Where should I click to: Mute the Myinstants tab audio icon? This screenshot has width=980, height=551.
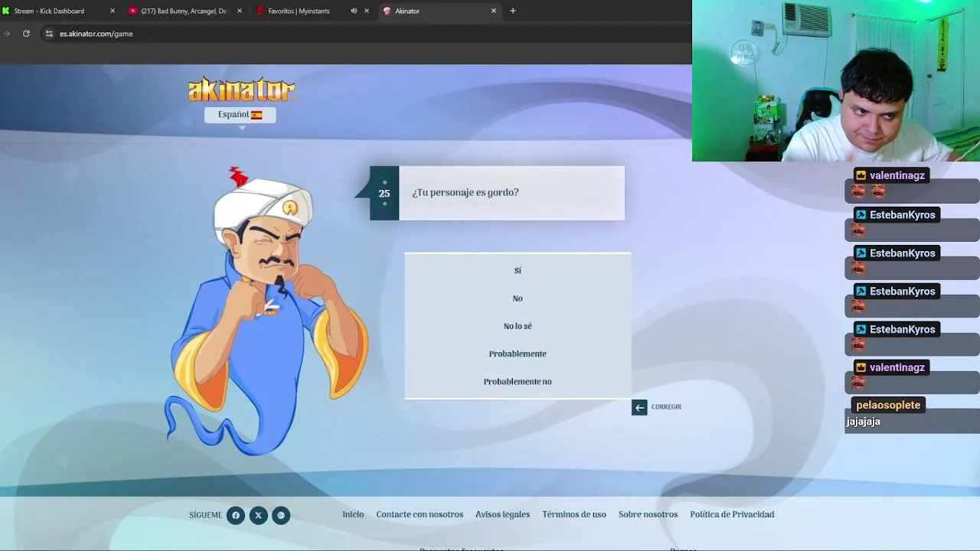(354, 11)
